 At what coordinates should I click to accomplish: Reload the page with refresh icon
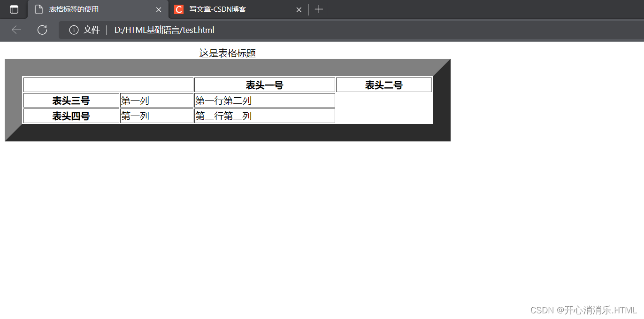click(42, 30)
